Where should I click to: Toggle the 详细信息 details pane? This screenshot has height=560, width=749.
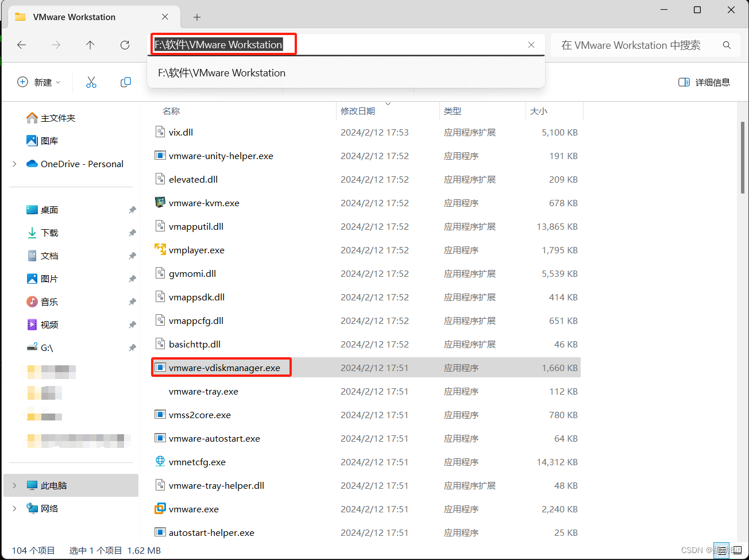click(x=704, y=82)
